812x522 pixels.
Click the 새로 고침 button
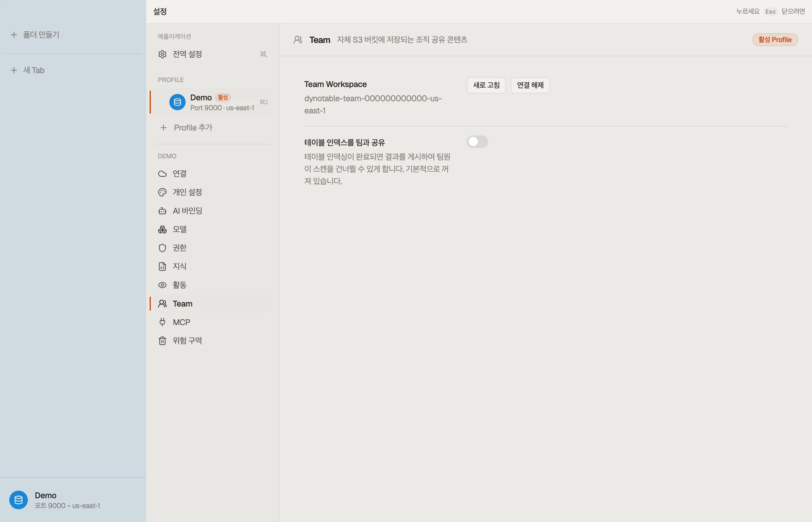(x=486, y=85)
